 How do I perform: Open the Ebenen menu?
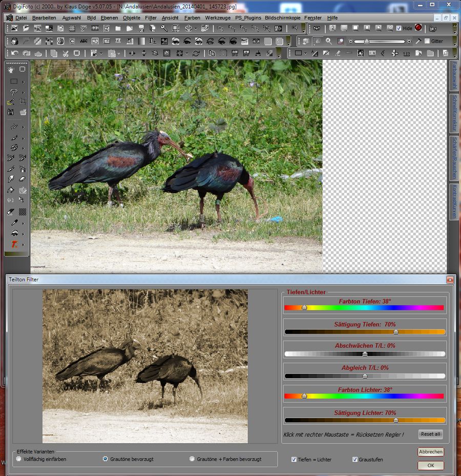pyautogui.click(x=109, y=17)
